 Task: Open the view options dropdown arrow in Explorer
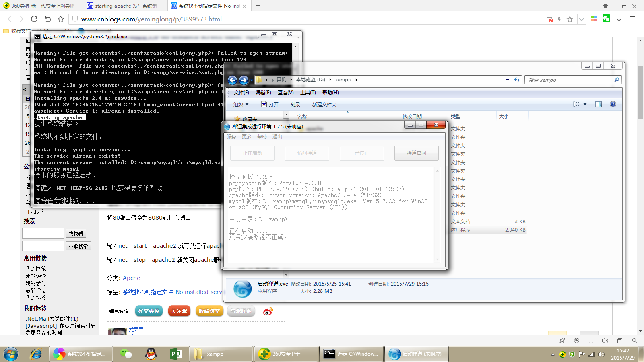585,104
